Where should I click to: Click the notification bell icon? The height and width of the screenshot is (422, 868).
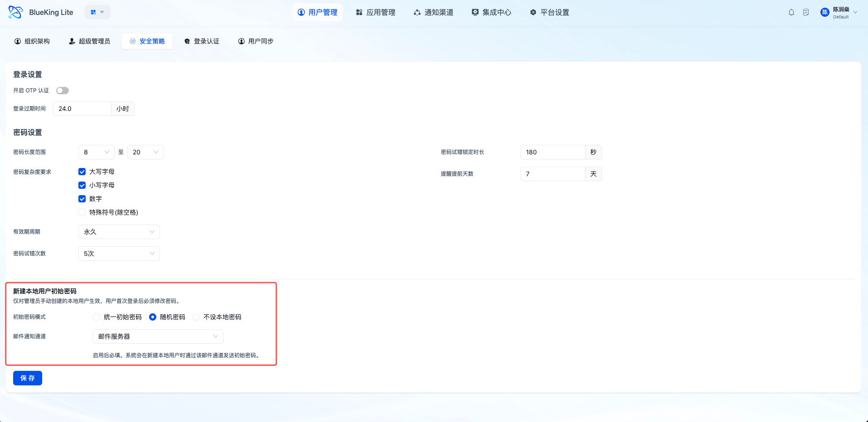coord(791,12)
